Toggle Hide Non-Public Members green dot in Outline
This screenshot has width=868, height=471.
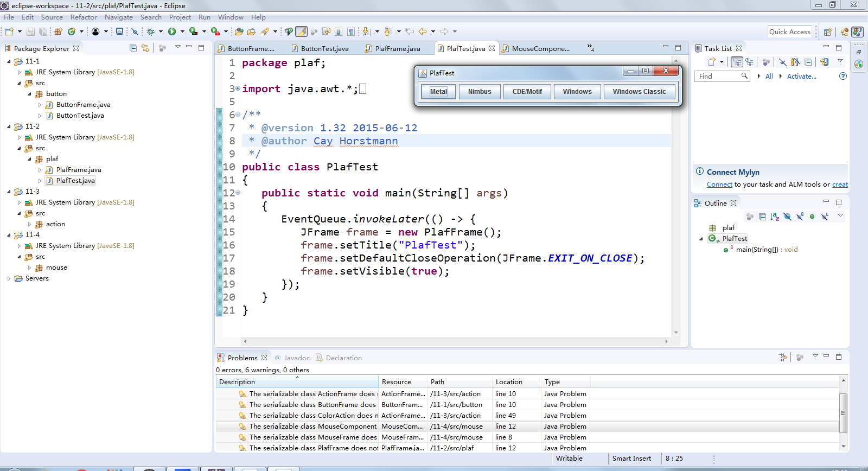click(x=812, y=217)
